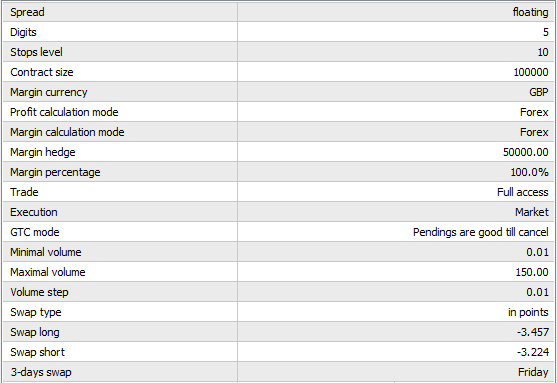Click the Volume step row label
The width and height of the screenshot is (557, 383).
(x=39, y=292)
